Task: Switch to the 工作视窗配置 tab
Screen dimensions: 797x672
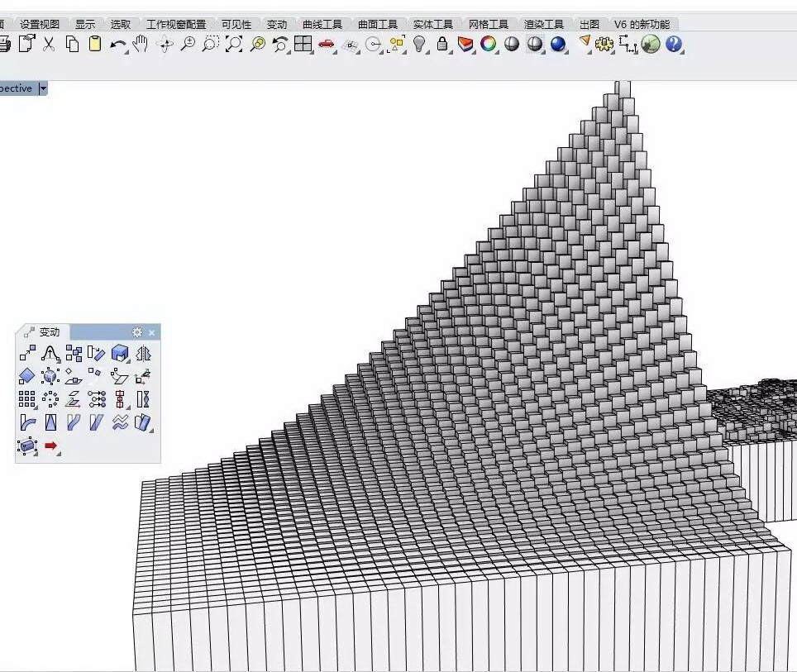Action: [176, 24]
